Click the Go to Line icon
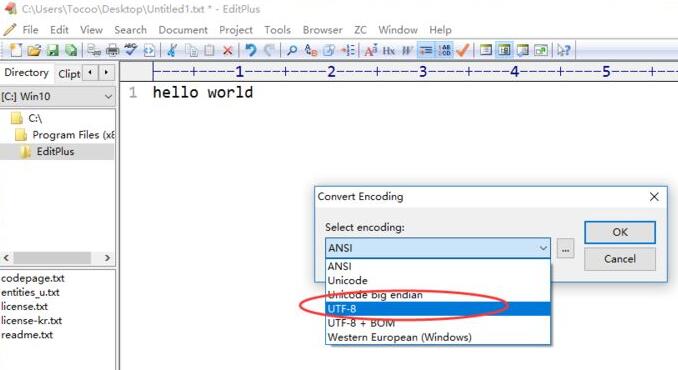The width and height of the screenshot is (678, 370). tap(348, 51)
